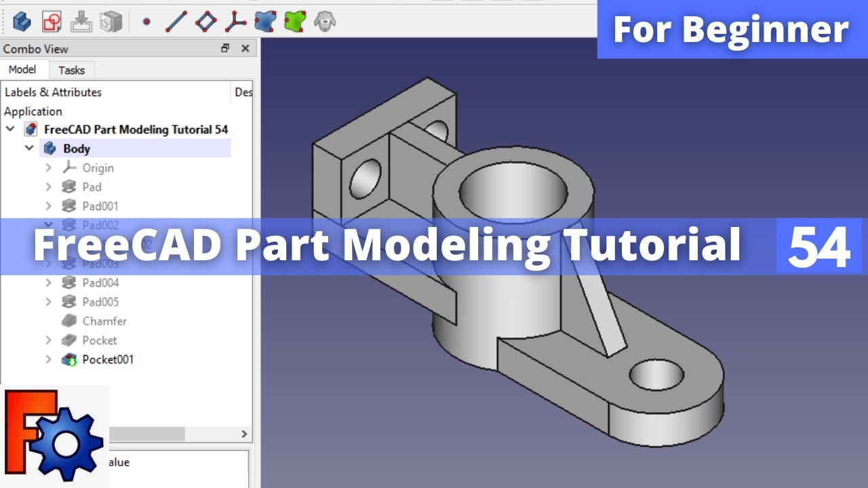Image resolution: width=868 pixels, height=488 pixels.
Task: Select the FreeCAD Part Modeling Tutorial 54 document label
Action: [x=136, y=129]
